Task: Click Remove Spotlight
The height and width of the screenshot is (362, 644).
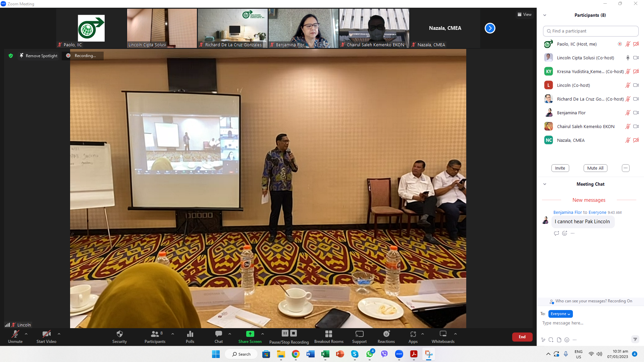Action: point(38,56)
